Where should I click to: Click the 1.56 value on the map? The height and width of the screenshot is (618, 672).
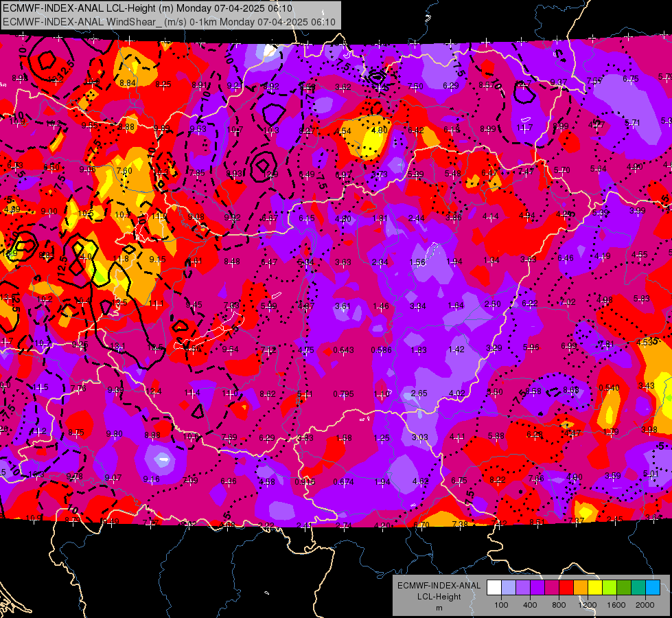pyautogui.click(x=417, y=262)
